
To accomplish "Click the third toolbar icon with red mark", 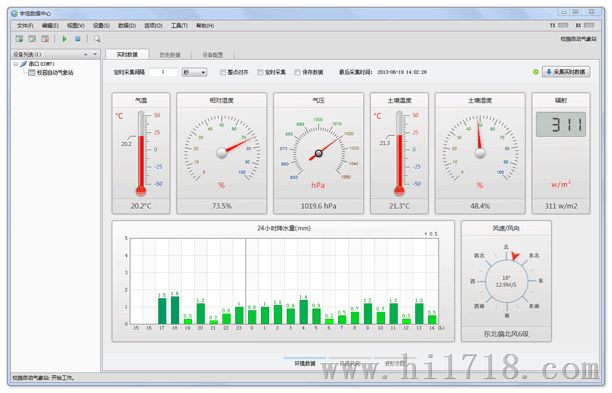I will click(x=45, y=39).
